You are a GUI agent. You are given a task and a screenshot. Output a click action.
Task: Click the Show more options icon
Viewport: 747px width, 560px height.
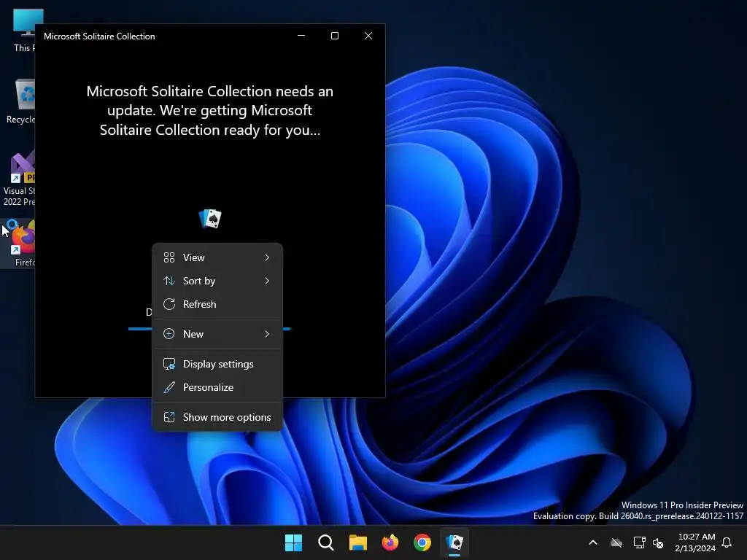pyautogui.click(x=169, y=418)
